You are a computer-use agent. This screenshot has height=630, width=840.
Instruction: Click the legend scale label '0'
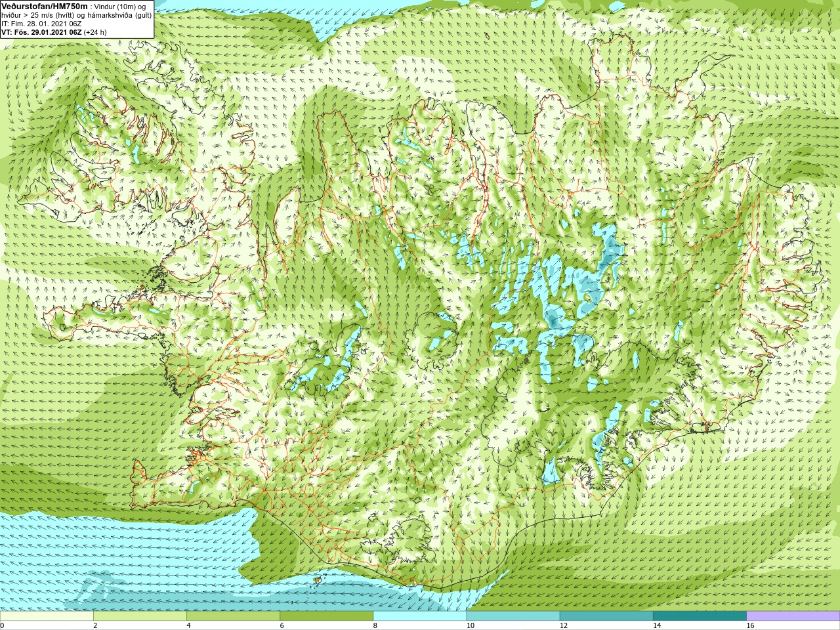click(x=3, y=625)
